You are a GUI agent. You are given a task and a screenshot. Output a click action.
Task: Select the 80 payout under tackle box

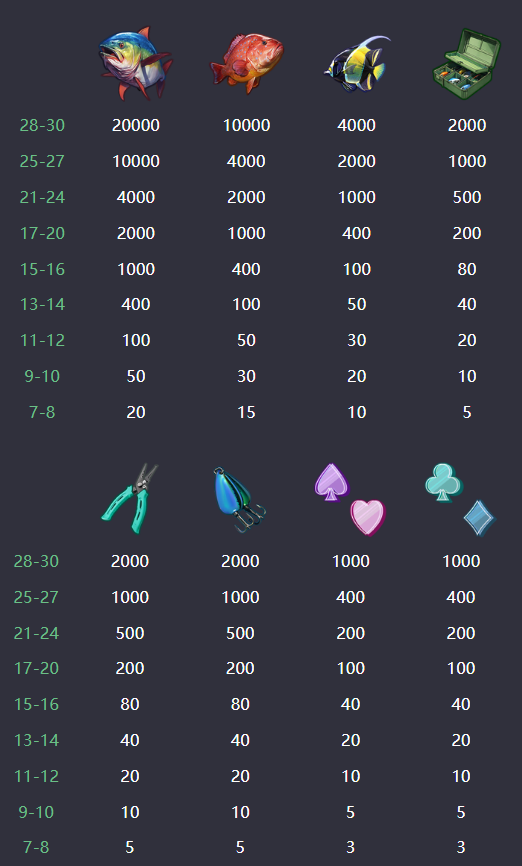click(467, 269)
